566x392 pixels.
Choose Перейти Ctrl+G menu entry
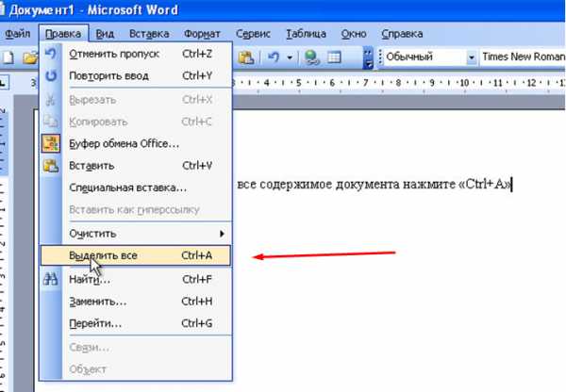click(136, 323)
